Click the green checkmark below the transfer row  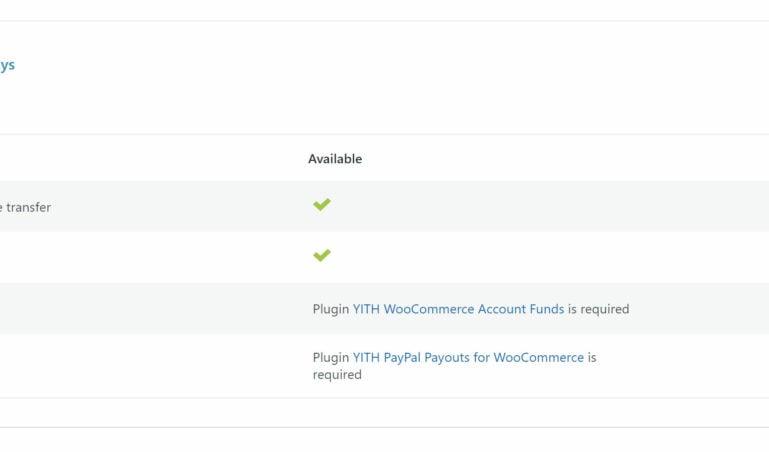[x=322, y=255]
